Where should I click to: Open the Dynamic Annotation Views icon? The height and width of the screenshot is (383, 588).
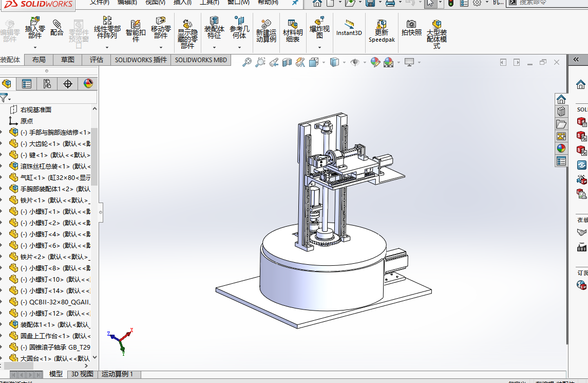click(300, 62)
